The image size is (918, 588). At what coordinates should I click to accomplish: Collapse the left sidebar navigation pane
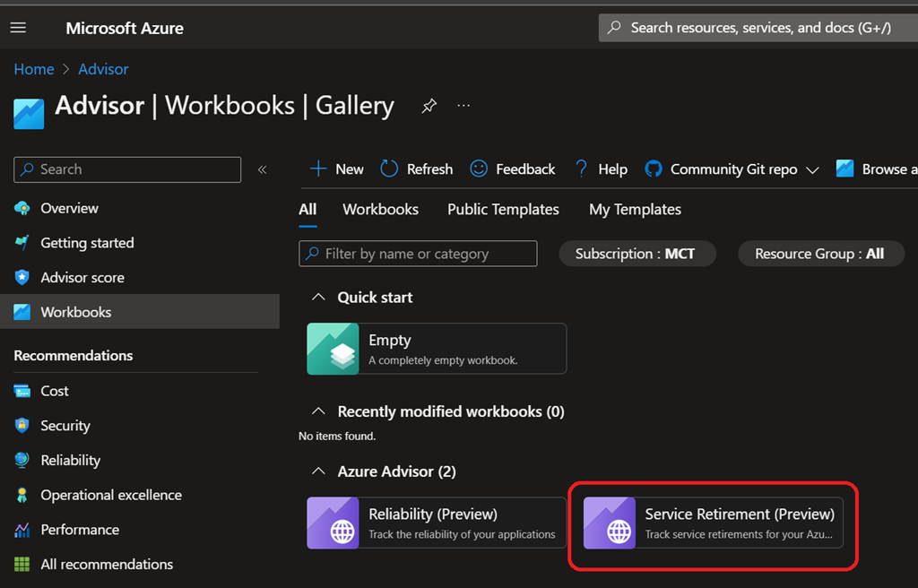point(263,169)
